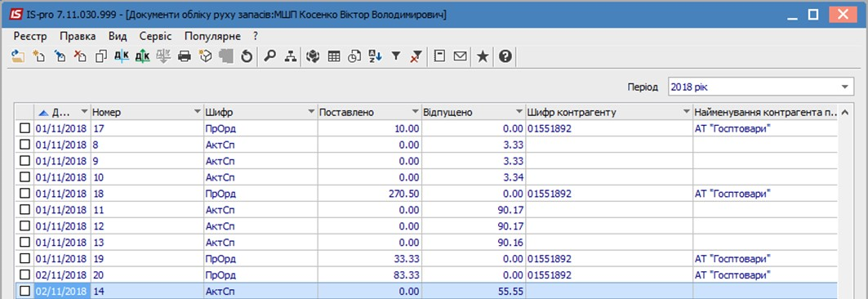The image size is (868, 299).
Task: Click the scrollbar up arrow of the table
Action: pos(844,113)
